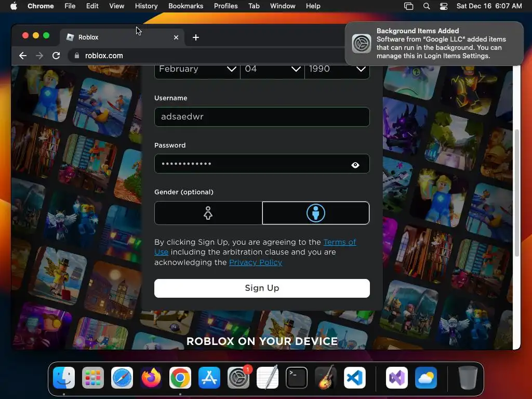Launch Safari from the dock
This screenshot has height=399, width=532.
click(x=122, y=378)
